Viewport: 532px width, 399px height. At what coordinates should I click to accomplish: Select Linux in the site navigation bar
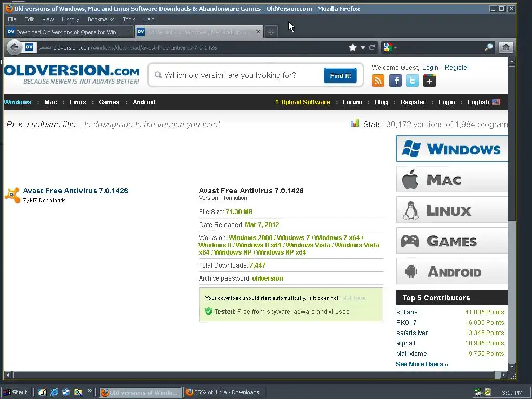[78, 102]
